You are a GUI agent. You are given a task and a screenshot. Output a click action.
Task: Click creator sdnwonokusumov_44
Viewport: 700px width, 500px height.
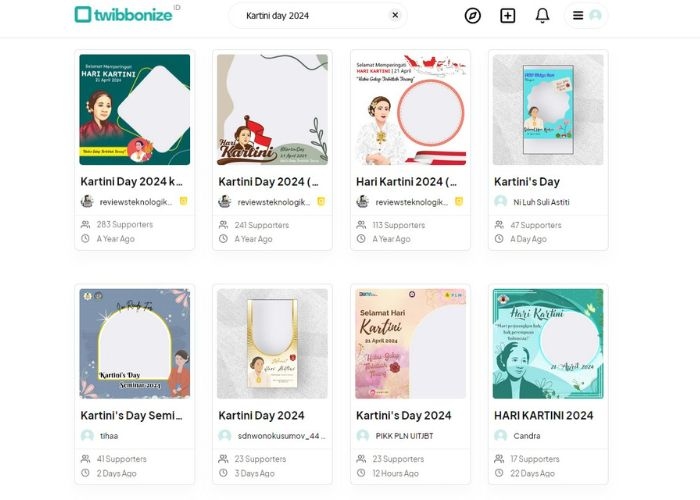pyautogui.click(x=273, y=436)
